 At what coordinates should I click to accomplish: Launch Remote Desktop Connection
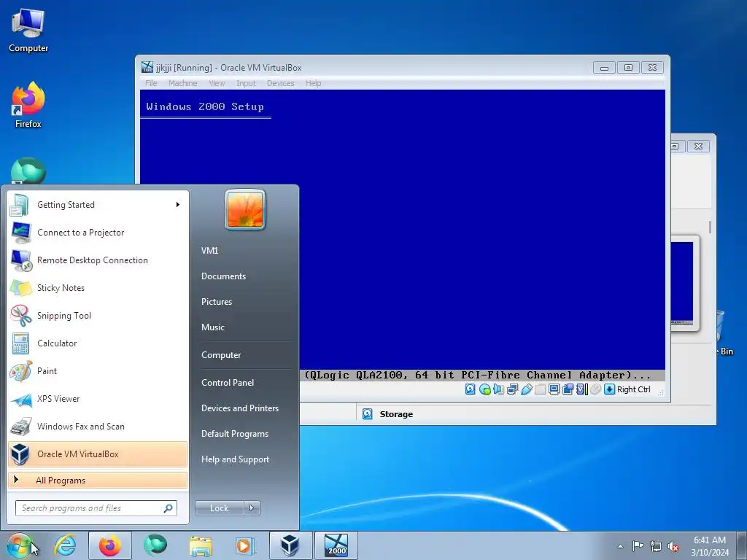click(98, 260)
